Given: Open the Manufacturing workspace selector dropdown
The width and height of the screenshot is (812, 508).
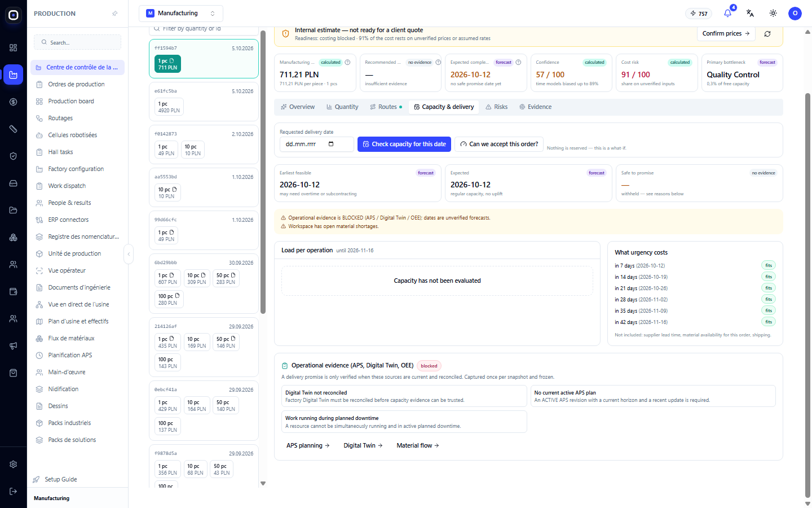Looking at the screenshot, I should point(181,13).
